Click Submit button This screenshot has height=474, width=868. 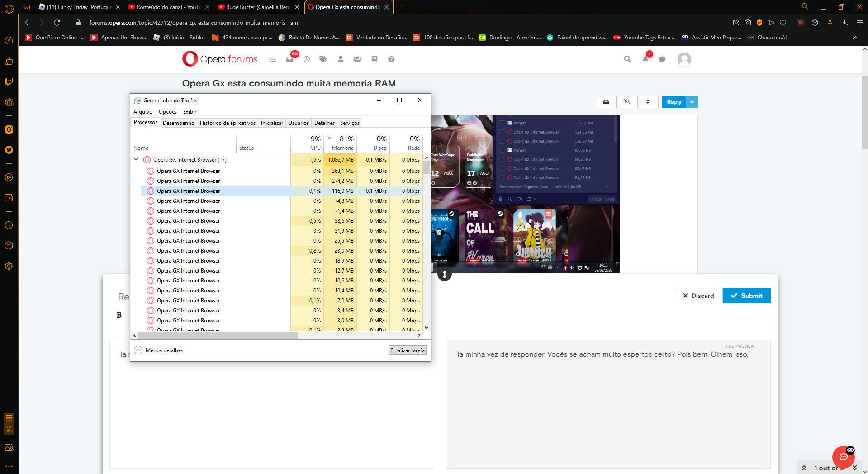(746, 296)
